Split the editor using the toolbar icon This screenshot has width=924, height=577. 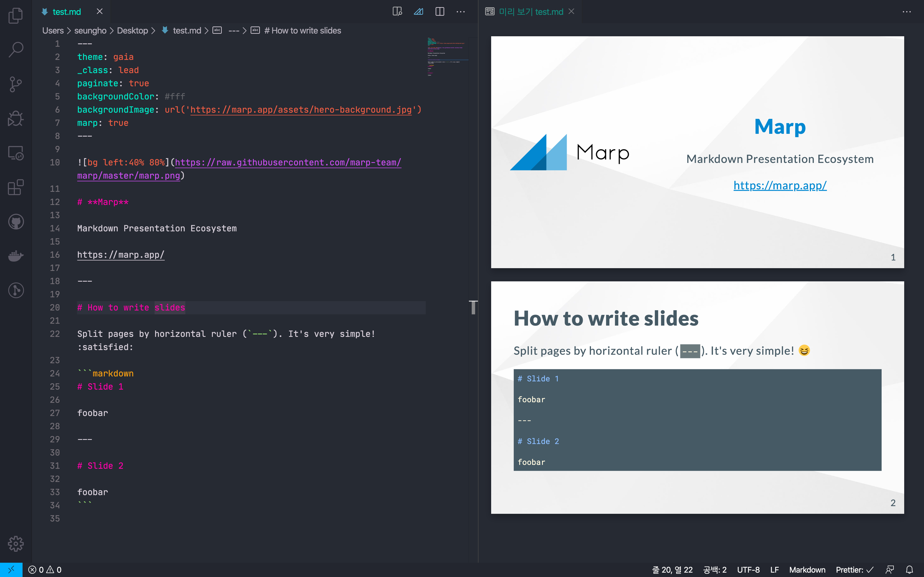tap(439, 12)
